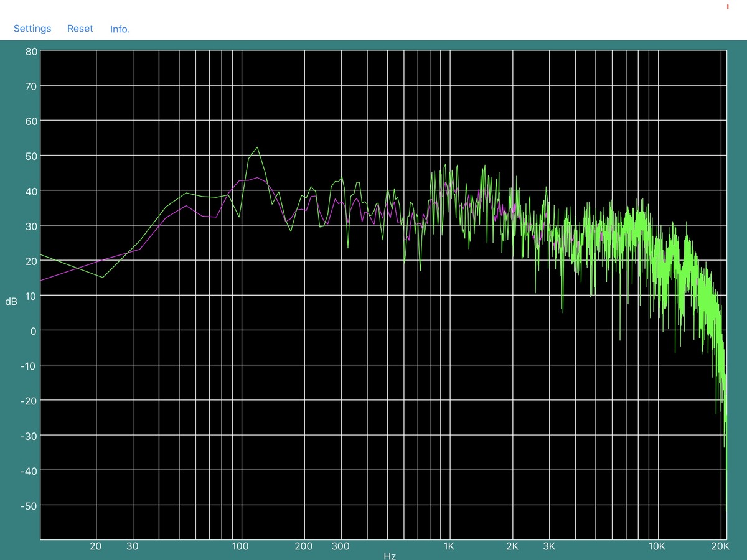Screen dimensions: 747x560
Task: Click the 20K frequency label
Action: click(720, 546)
